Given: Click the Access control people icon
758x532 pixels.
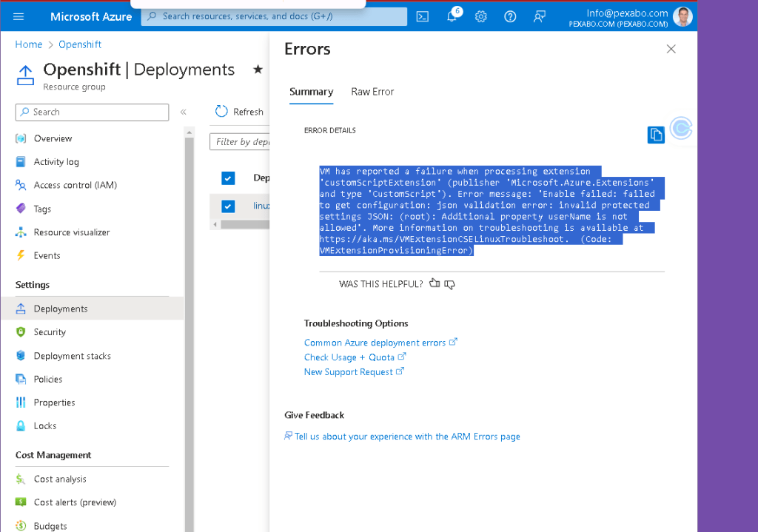Looking at the screenshot, I should click(x=21, y=185).
